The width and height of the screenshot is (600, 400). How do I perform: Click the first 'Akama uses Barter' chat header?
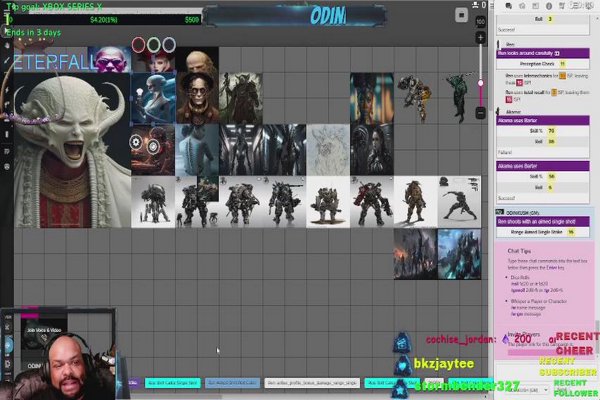pos(543,121)
